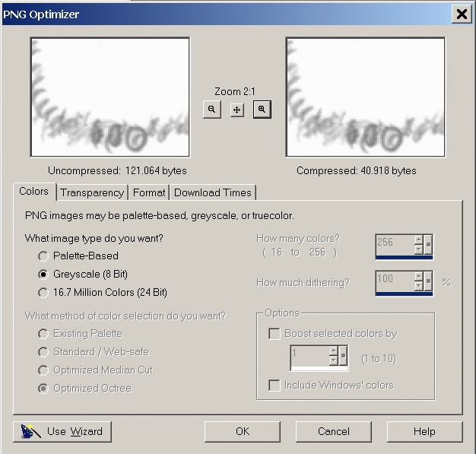Click the zoom in magnifier icon
Screen dimensions: 476x454
(262, 110)
